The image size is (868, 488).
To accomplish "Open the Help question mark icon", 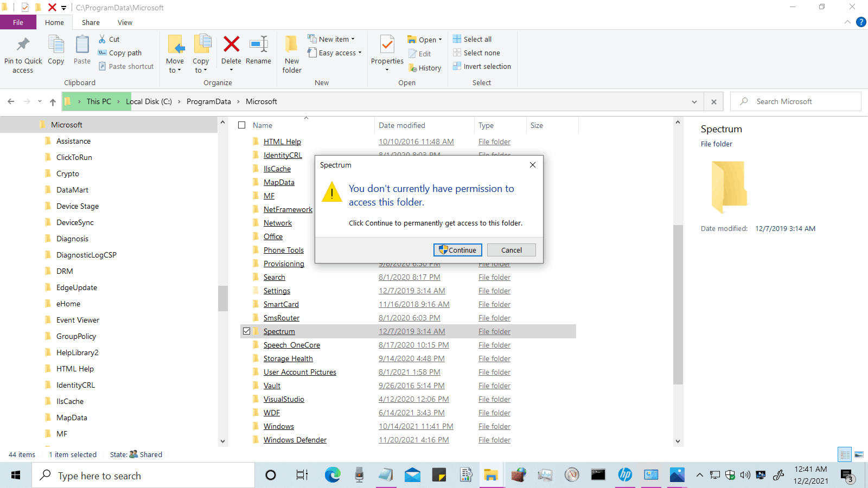I will pos(861,22).
